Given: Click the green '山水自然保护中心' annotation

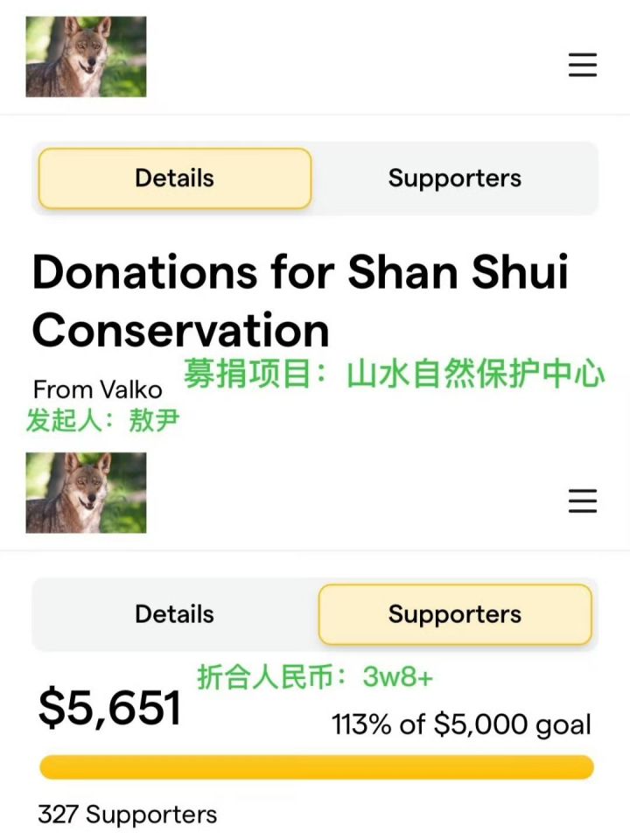Looking at the screenshot, I should coord(476,374).
